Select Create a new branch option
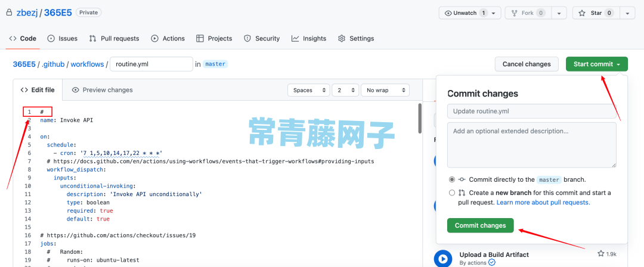This screenshot has height=267, width=644. point(452,193)
